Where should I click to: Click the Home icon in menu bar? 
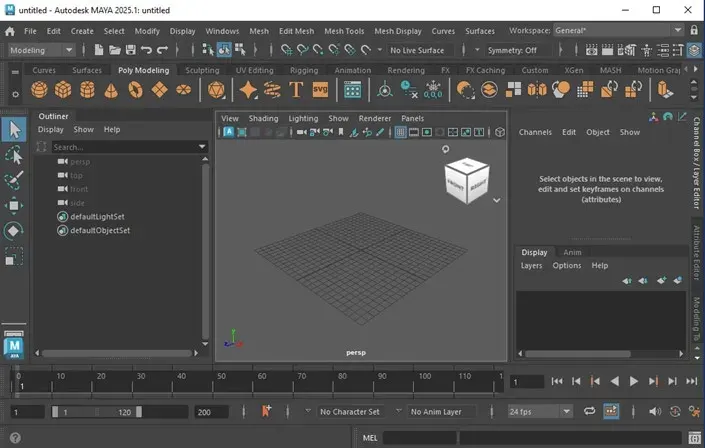(9, 31)
